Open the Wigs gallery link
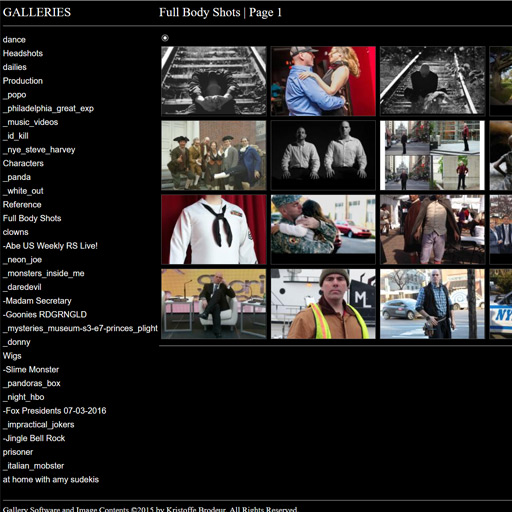This screenshot has height=512, width=512. tap(12, 356)
